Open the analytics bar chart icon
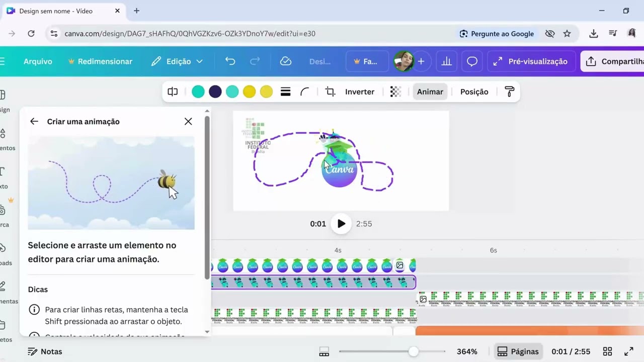The image size is (644, 362). (x=446, y=61)
